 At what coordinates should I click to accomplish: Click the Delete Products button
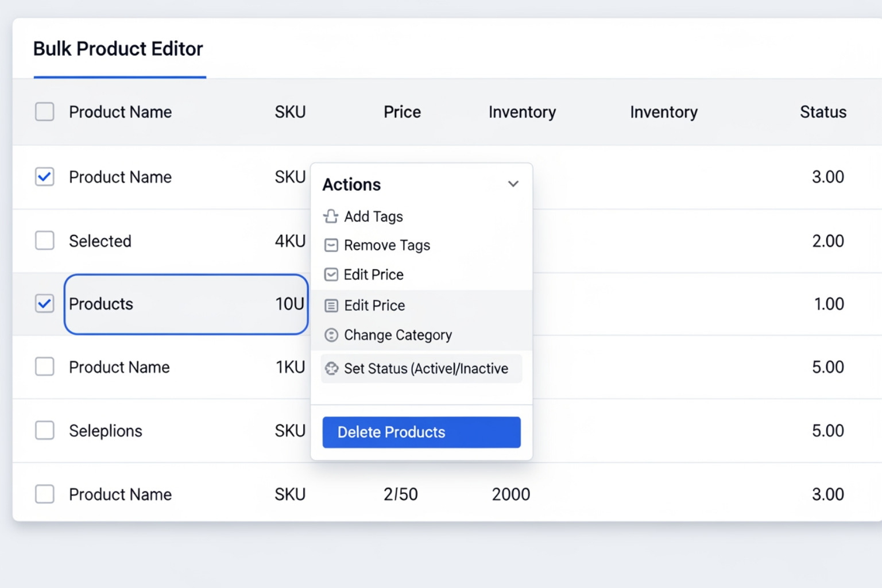pos(421,432)
